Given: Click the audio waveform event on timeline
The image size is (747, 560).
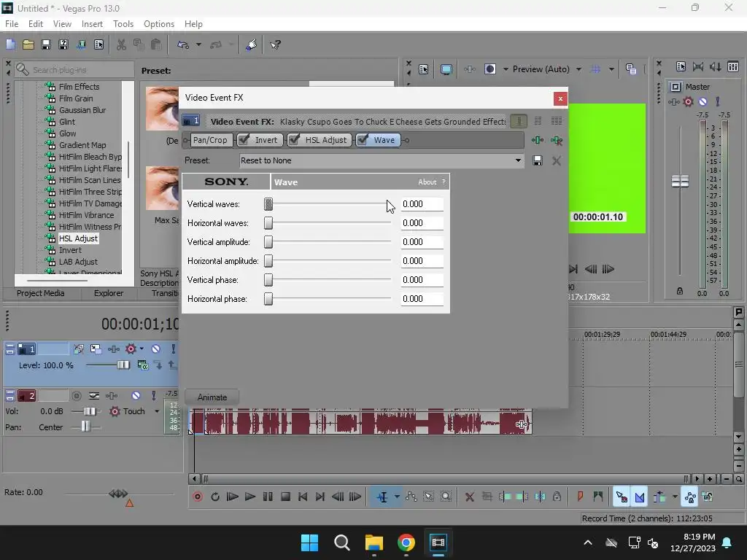Looking at the screenshot, I should click(360, 421).
